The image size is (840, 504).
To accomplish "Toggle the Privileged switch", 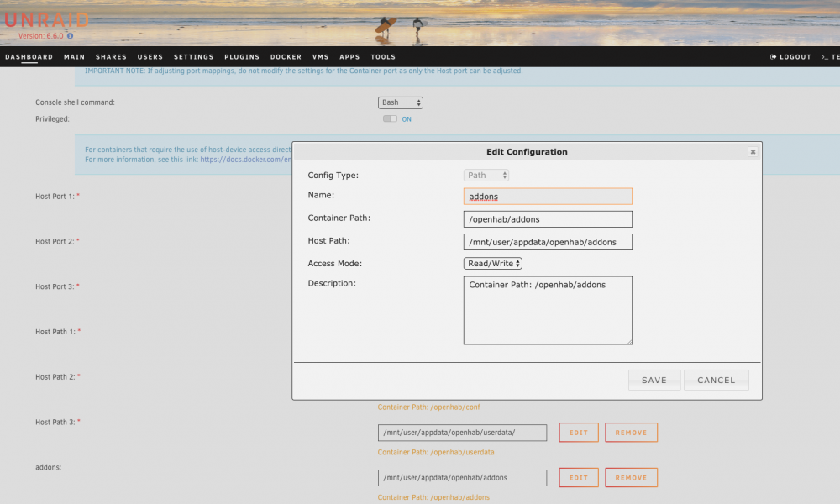I will [x=390, y=119].
